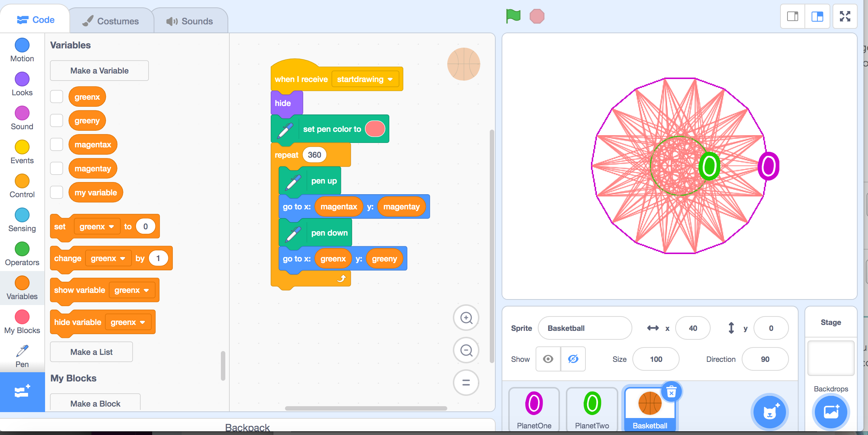The width and height of the screenshot is (868, 435).
Task: Switch to the Costumes tab
Action: [x=111, y=20]
